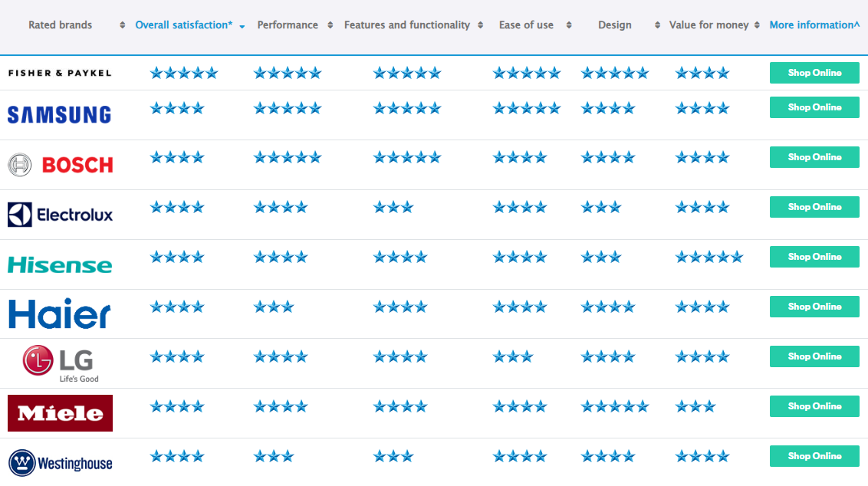Shop Online for Electrolux
The image size is (868, 486).
coord(814,207)
